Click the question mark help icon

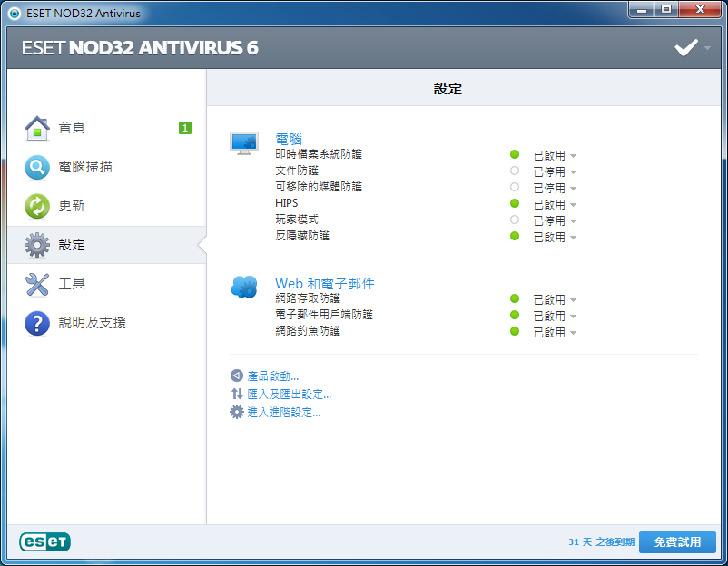[x=37, y=323]
